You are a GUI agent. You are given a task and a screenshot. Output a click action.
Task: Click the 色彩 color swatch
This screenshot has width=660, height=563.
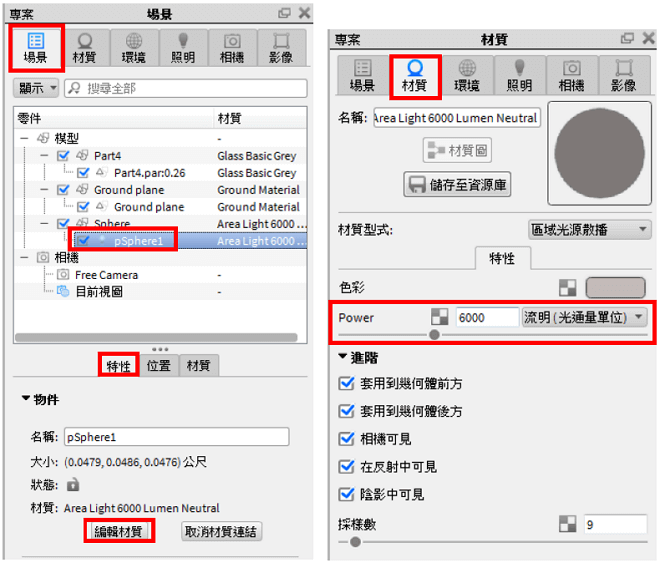[x=615, y=288]
